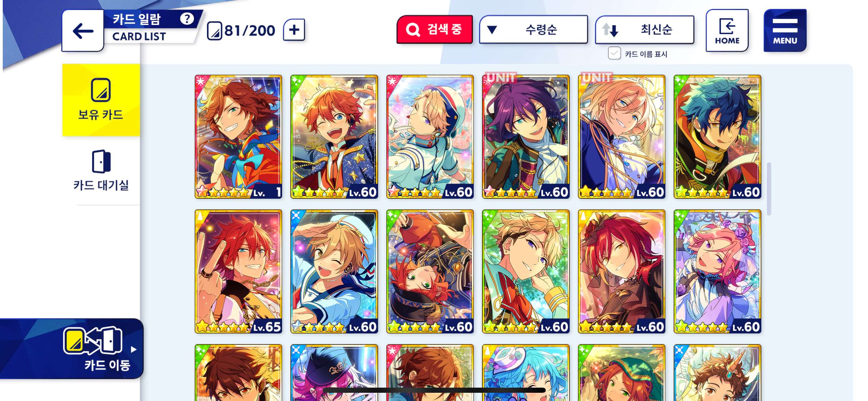Click the card count icon beside 81/200
Image resolution: width=868 pixels, height=401 pixels.
(x=215, y=31)
